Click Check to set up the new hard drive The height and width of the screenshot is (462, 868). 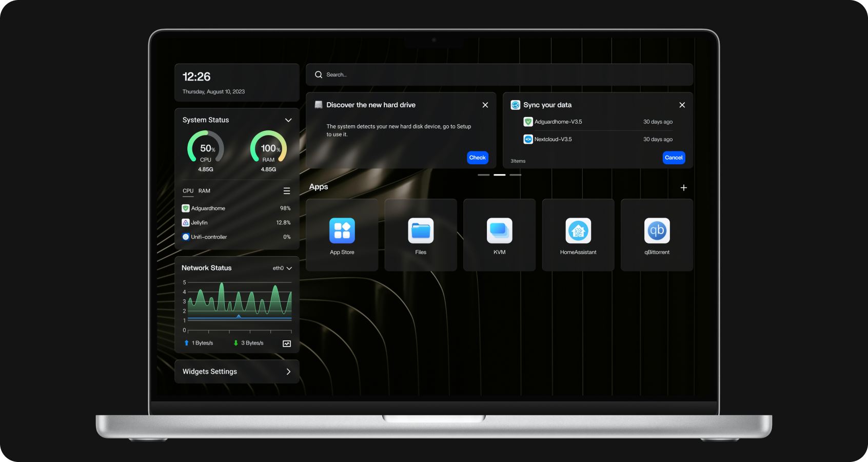[477, 158]
